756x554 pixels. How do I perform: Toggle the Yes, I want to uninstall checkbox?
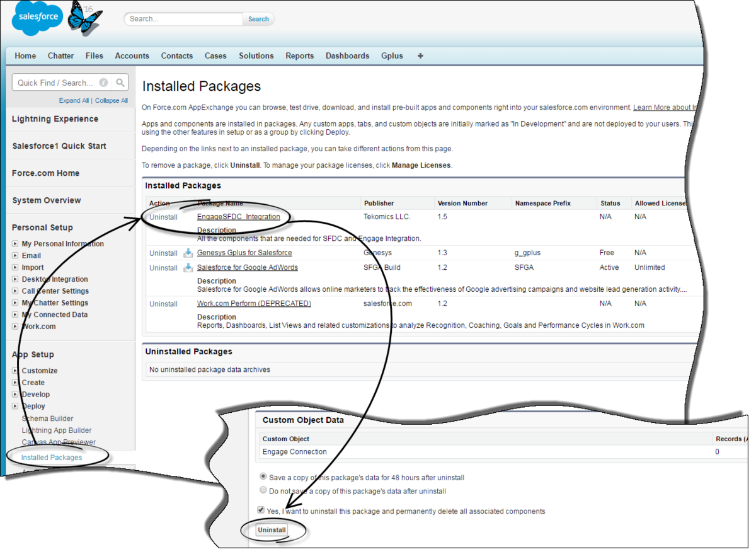pos(261,511)
